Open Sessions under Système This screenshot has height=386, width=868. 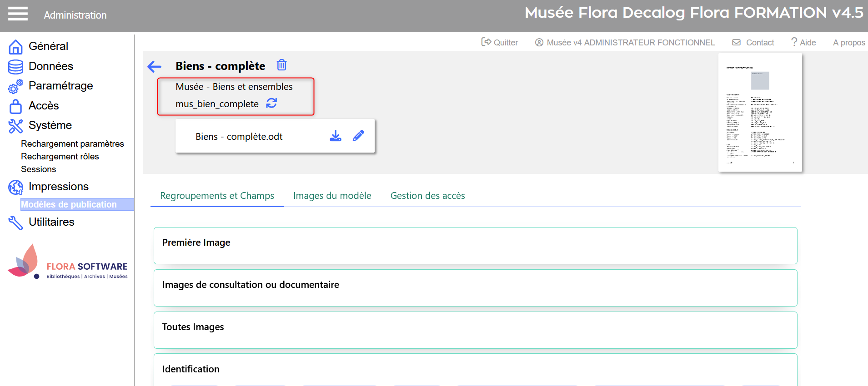(x=39, y=169)
